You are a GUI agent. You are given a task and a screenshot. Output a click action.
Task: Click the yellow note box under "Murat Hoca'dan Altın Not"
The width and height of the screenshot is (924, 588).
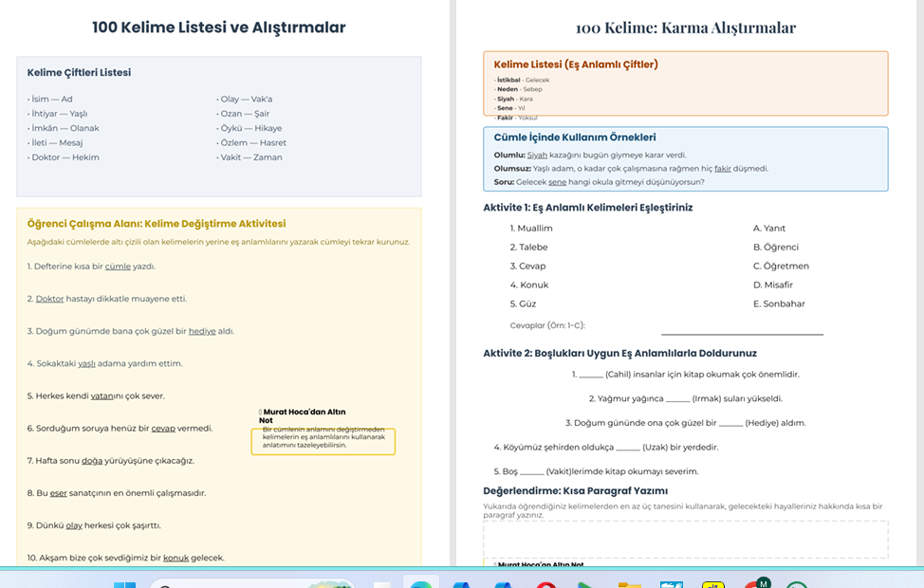(323, 441)
